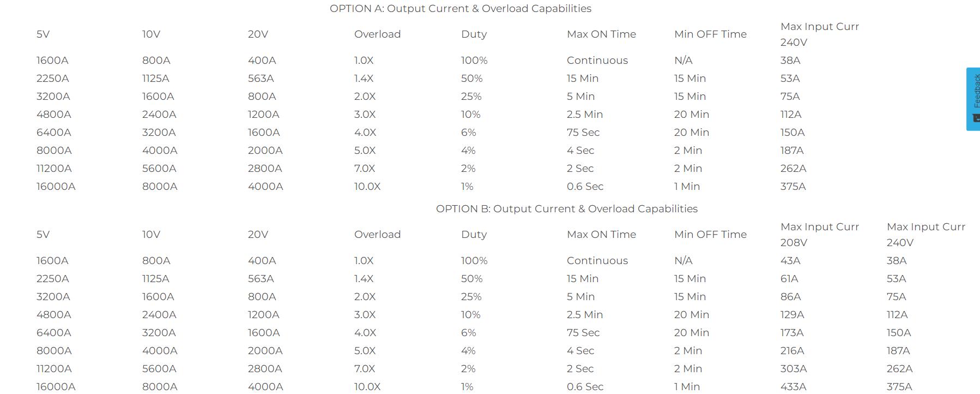Open the blue Feedback side tab

[974, 93]
